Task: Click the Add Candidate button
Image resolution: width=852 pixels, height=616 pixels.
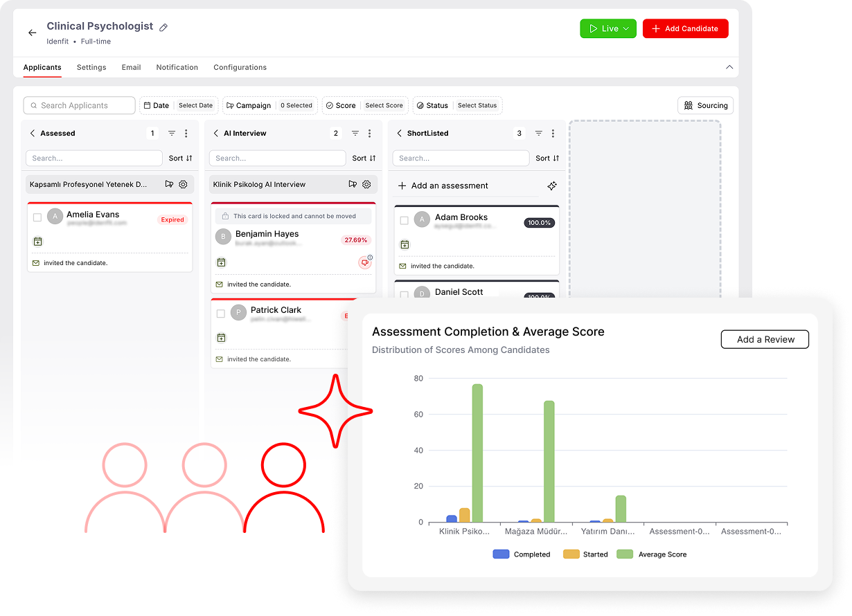Action: 686,28
